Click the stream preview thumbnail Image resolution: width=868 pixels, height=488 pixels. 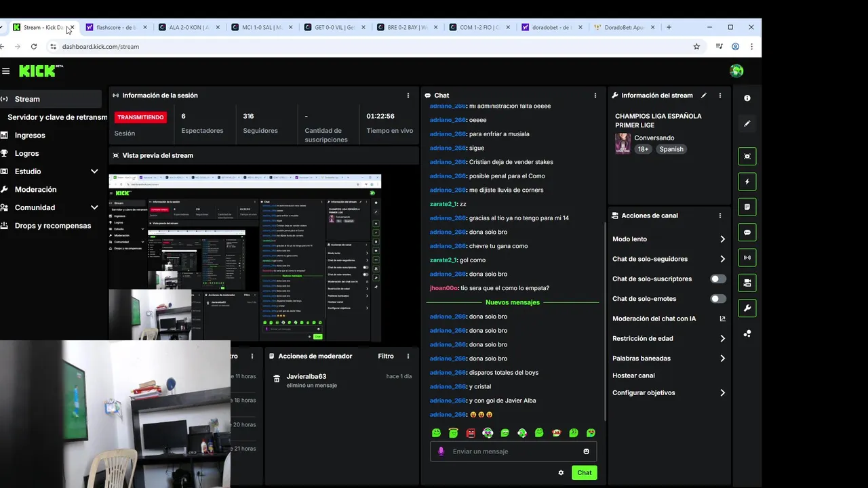(x=245, y=258)
